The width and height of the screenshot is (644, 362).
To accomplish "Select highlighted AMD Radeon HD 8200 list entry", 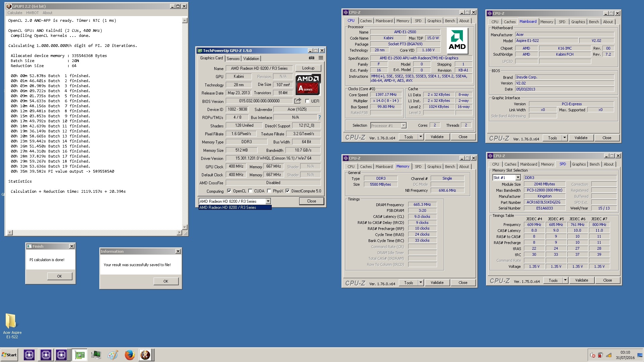I will [x=235, y=207].
